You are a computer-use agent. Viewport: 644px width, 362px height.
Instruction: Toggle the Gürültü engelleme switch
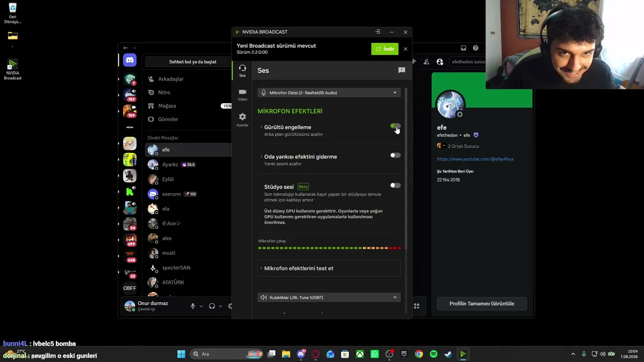pos(395,126)
